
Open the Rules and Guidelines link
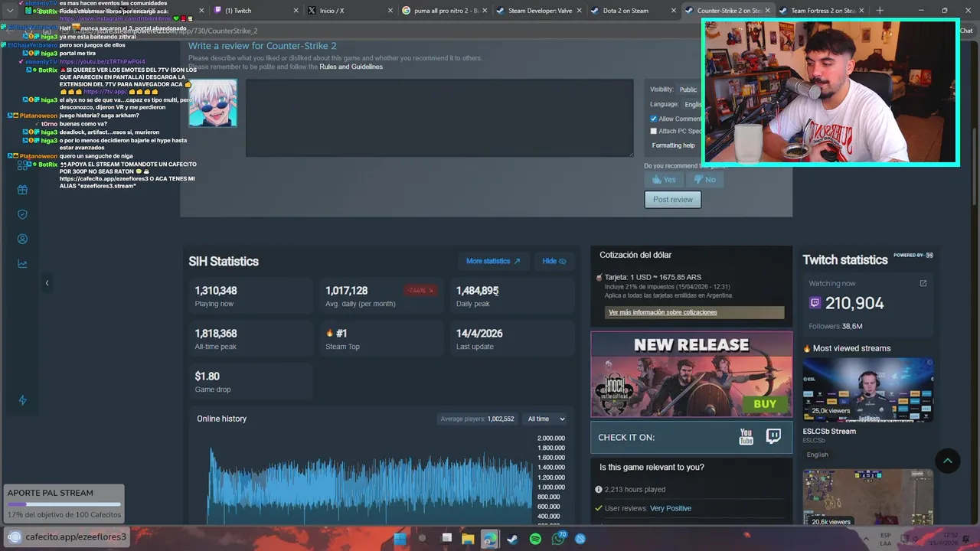point(351,67)
